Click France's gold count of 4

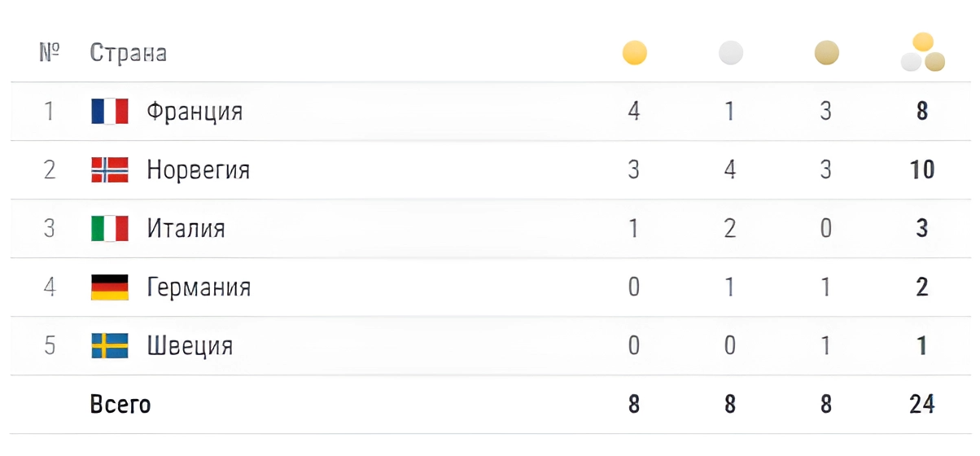coord(634,112)
